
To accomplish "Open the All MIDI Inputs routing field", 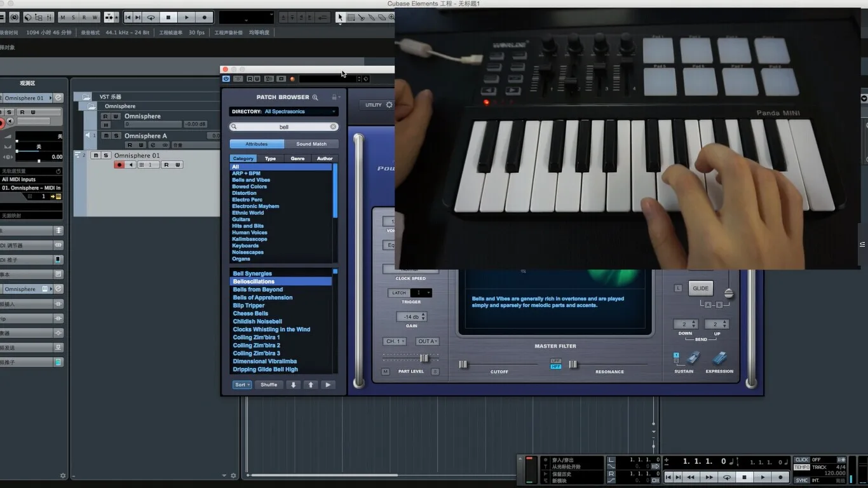I will tap(31, 180).
